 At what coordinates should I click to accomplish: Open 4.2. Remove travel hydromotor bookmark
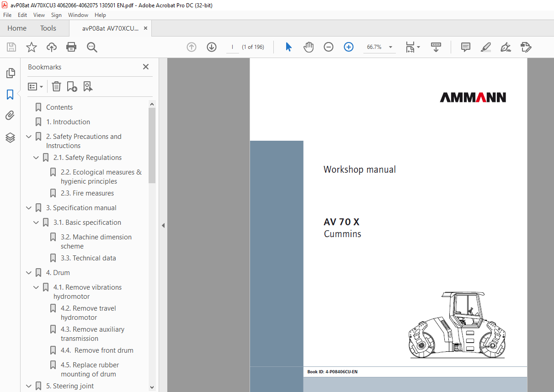coord(88,313)
